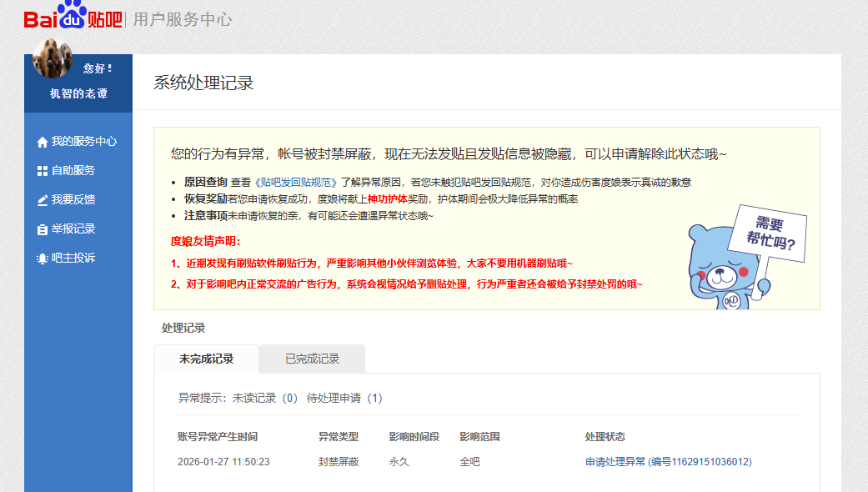Screen dimensions: 868x492
Task: Click the grid icon beside 自助服务
Action: [x=43, y=171]
